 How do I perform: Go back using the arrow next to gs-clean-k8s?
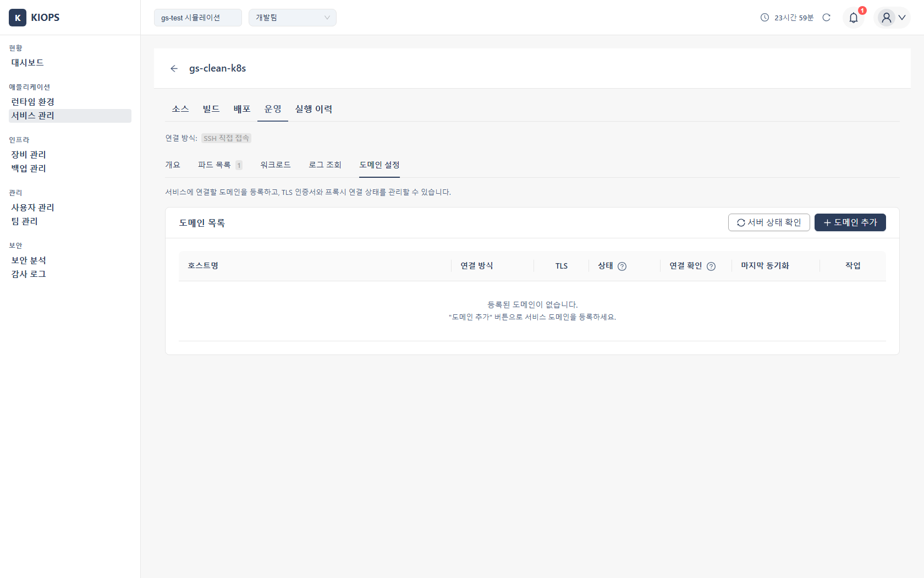pos(174,68)
